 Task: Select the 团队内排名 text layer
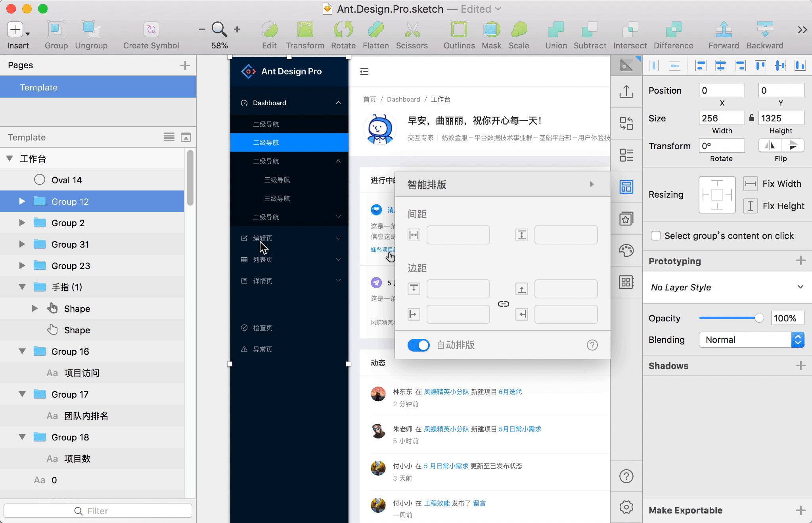[92, 416]
